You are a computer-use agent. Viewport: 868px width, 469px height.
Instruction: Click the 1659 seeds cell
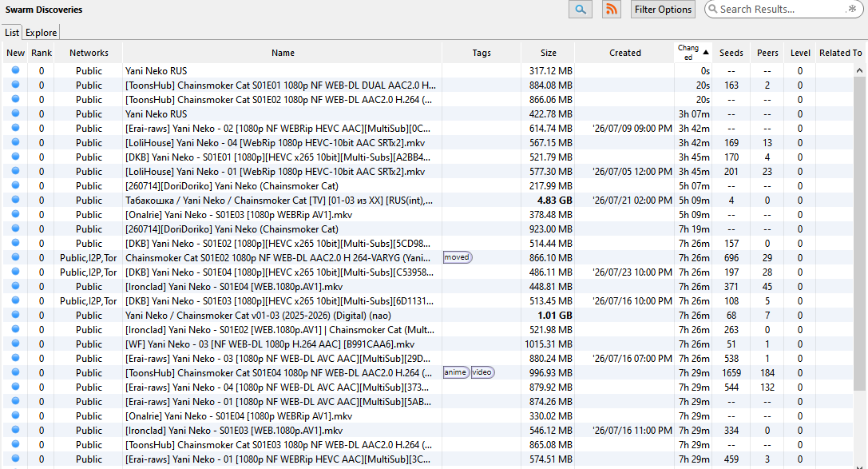pos(731,372)
